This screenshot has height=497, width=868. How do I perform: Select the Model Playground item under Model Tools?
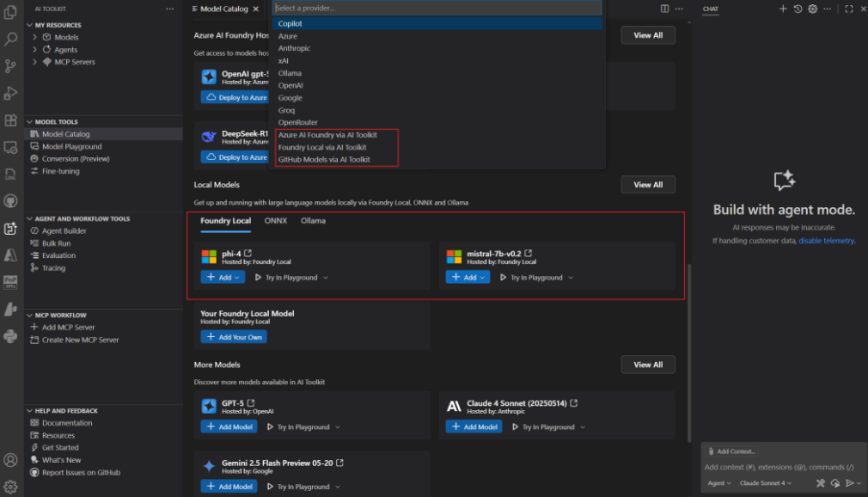pyautogui.click(x=74, y=146)
